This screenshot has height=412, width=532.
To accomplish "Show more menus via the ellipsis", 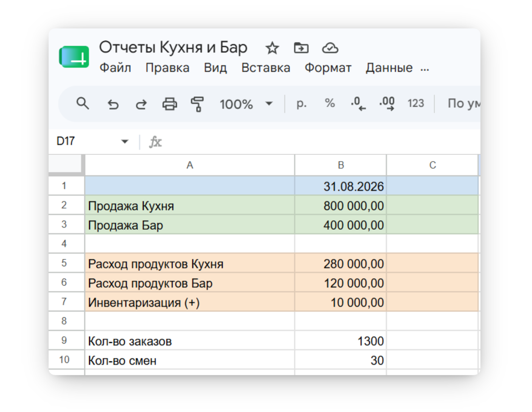I will click(425, 69).
